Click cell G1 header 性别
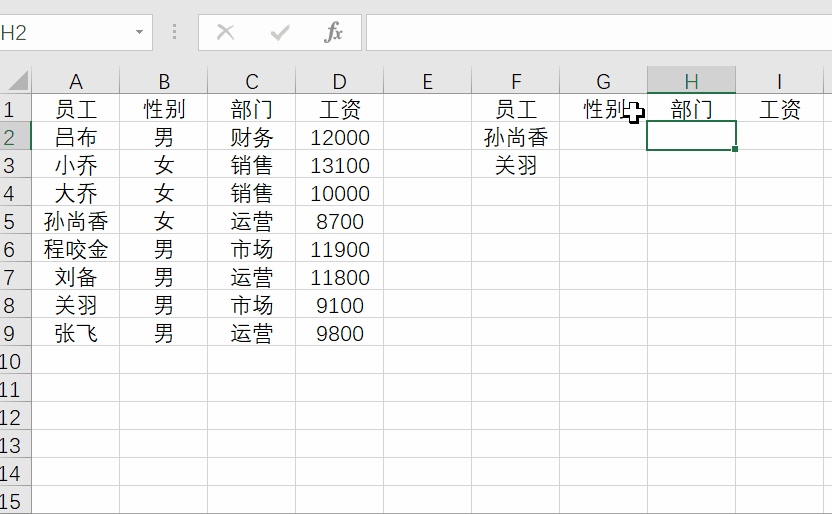Viewport: 832px width, 514px height. pyautogui.click(x=603, y=109)
